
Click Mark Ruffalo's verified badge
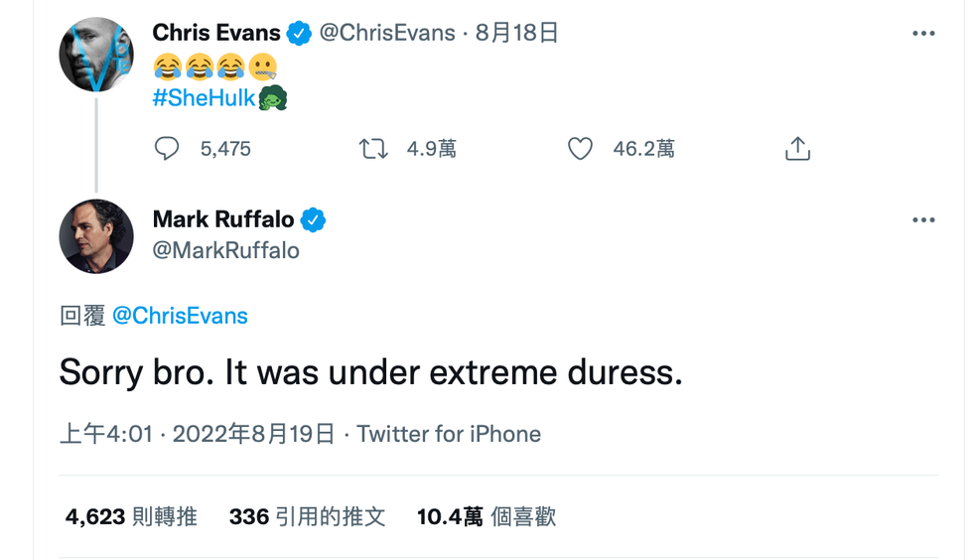[314, 220]
